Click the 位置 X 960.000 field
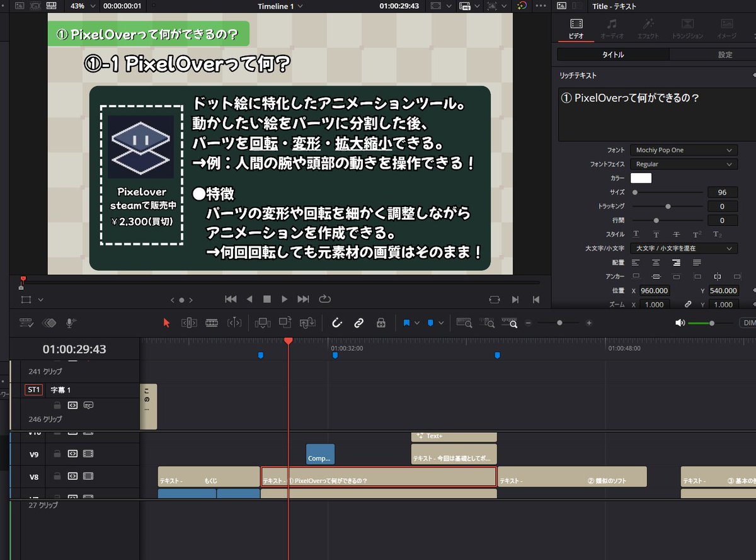 (655, 290)
